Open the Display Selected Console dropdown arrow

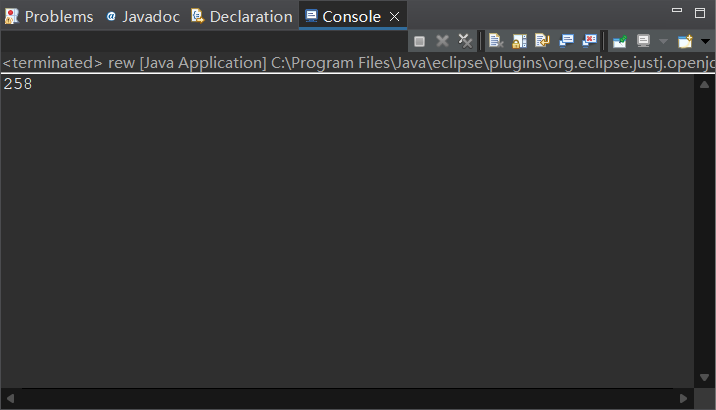[x=663, y=42]
